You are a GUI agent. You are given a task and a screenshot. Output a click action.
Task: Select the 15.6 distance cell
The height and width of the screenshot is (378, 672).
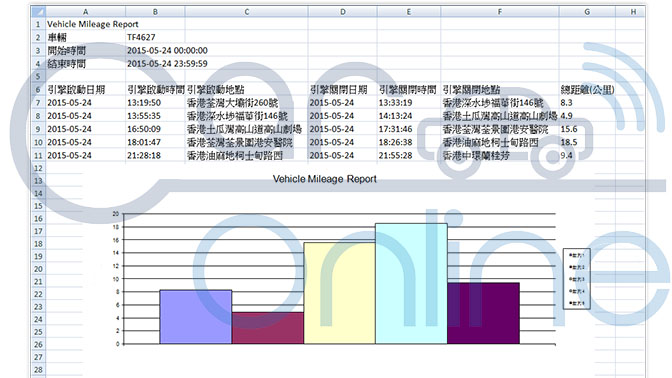coord(587,129)
